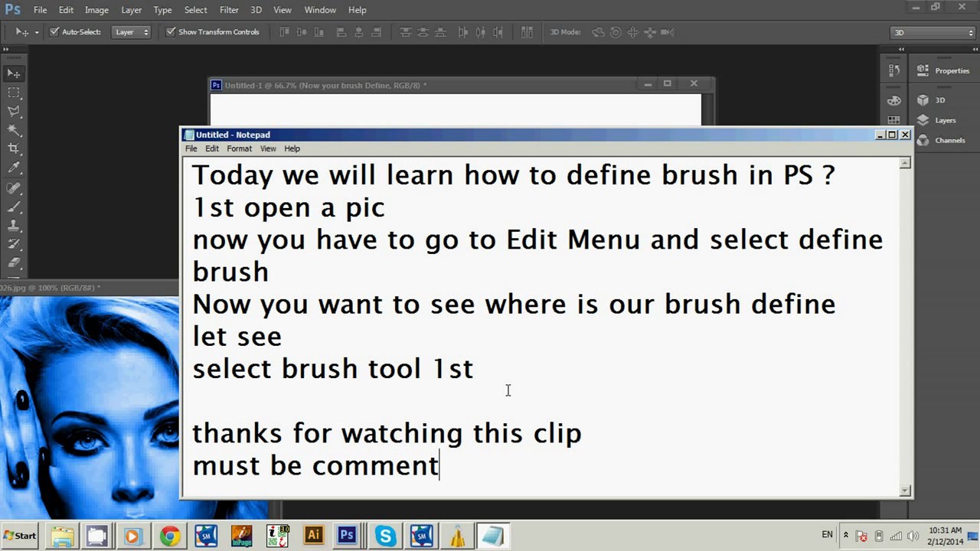Toggle the Show Transform Controls checkbox
The height and width of the screenshot is (551, 980).
tap(171, 32)
